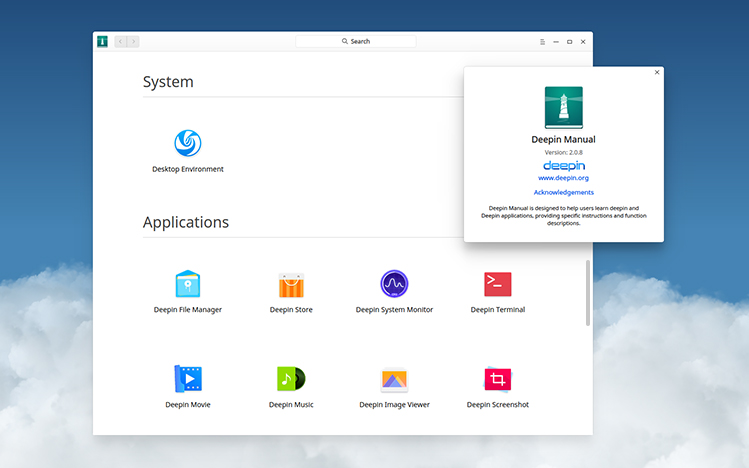
Task: Open the www.deepin.org link
Action: pos(564,178)
